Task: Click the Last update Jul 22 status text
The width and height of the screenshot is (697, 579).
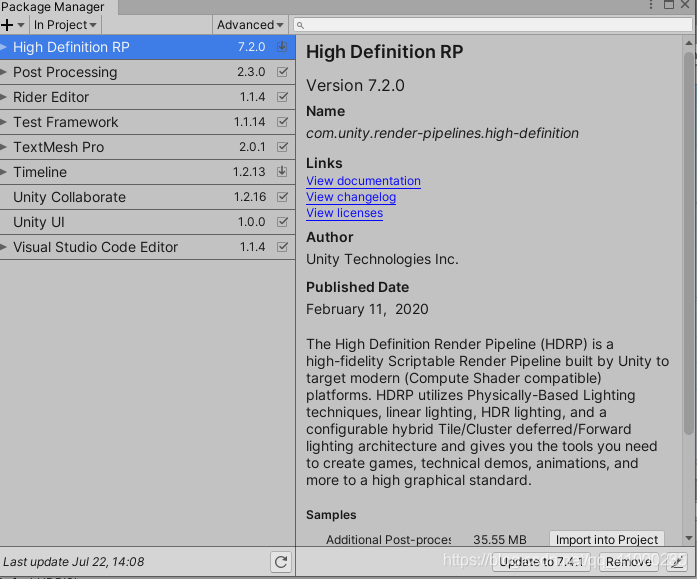Action: (74, 562)
